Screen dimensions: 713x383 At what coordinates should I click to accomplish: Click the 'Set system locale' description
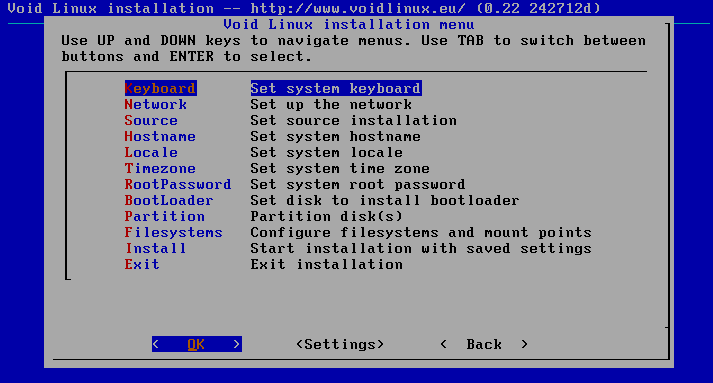[326, 152]
